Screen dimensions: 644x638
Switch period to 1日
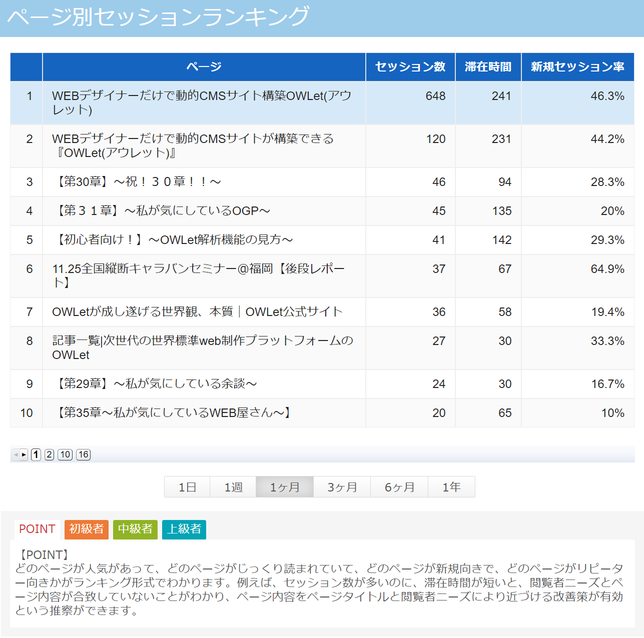[x=187, y=487]
